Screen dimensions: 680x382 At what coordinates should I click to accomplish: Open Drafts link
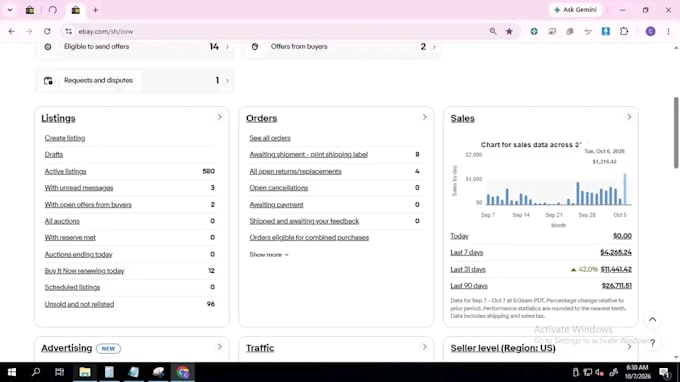(54, 155)
